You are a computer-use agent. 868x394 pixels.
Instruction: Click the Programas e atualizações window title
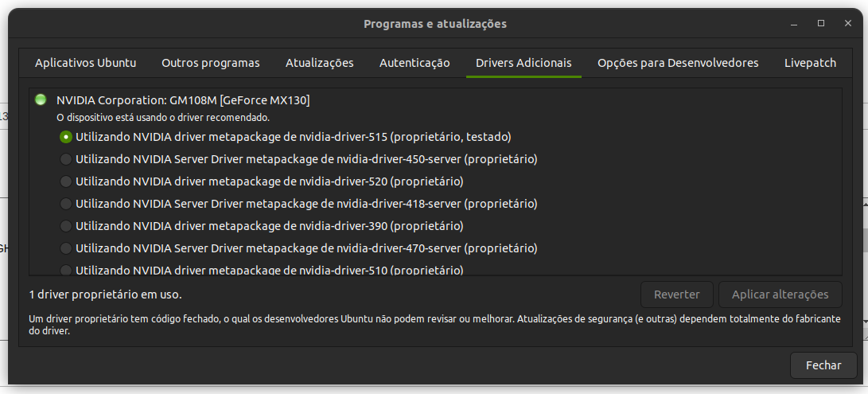435,24
